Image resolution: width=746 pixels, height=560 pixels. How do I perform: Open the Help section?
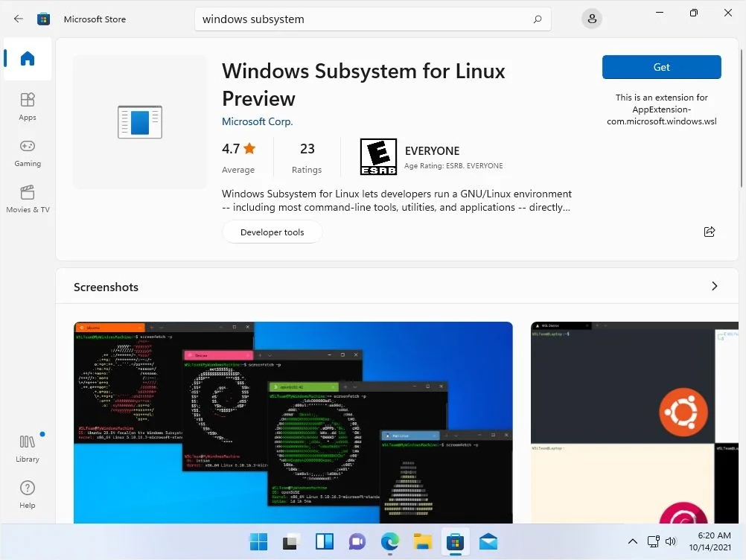28,494
